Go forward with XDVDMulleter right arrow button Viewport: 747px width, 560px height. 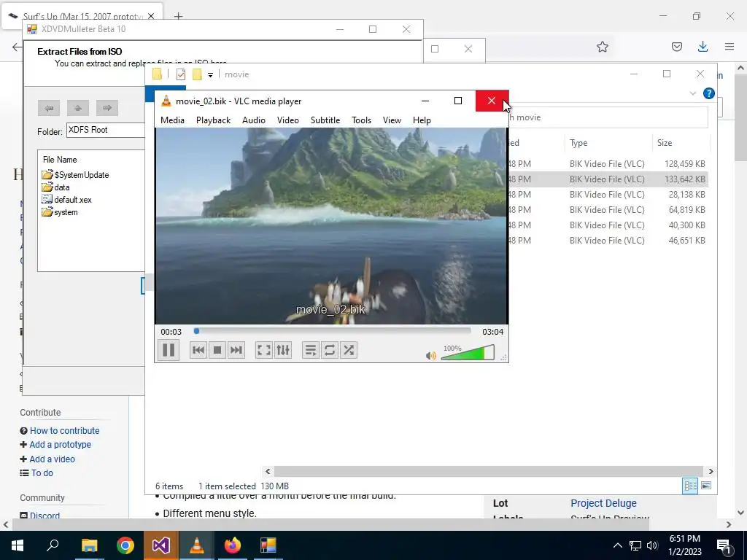[107, 108]
